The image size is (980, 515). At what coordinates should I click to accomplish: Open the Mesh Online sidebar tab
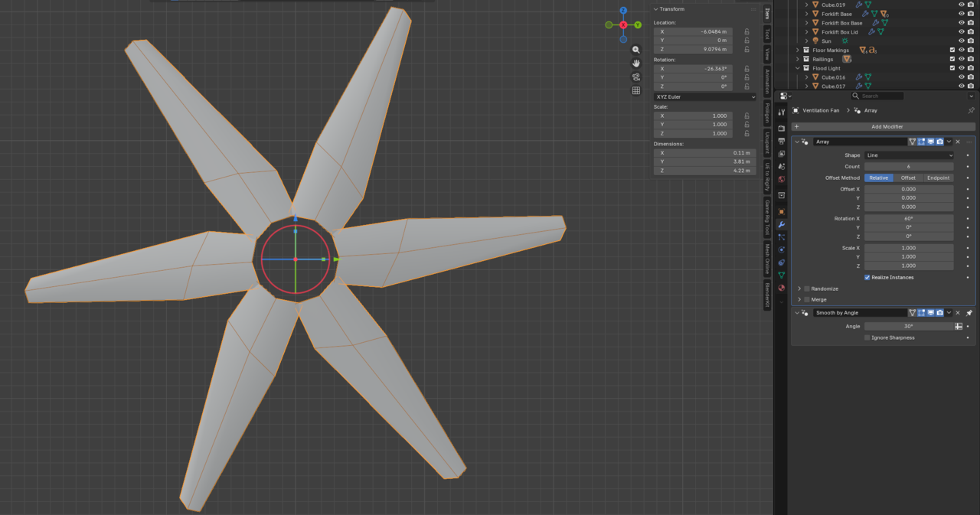point(766,258)
